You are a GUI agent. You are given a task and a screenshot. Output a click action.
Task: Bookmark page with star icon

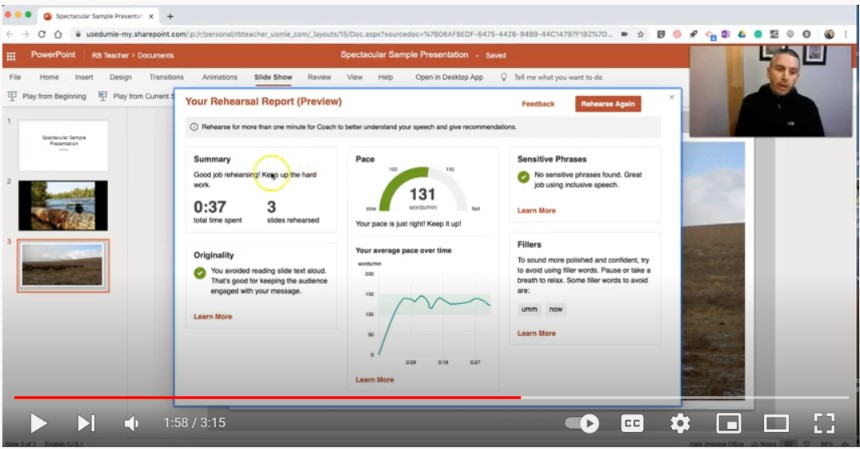pos(640,34)
